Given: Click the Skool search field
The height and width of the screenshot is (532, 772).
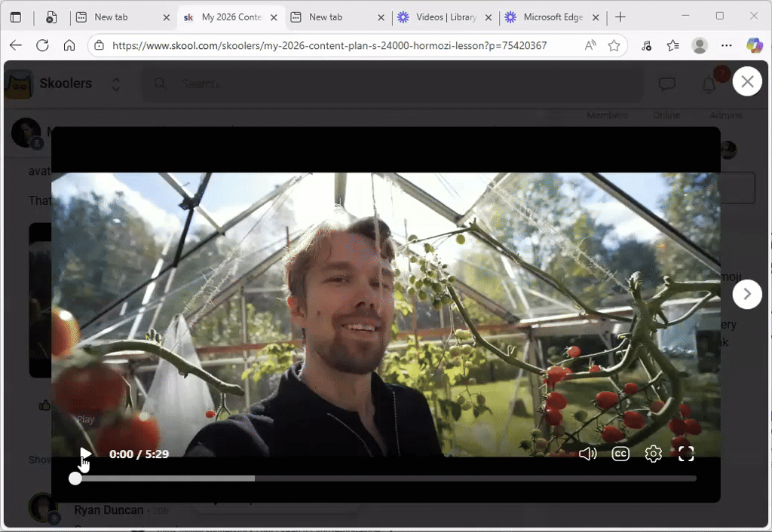Looking at the screenshot, I should 393,84.
